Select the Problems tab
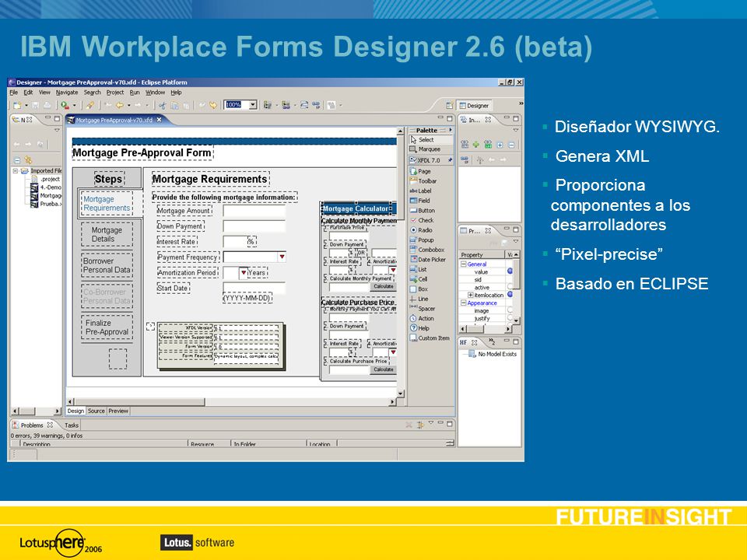 (32, 425)
